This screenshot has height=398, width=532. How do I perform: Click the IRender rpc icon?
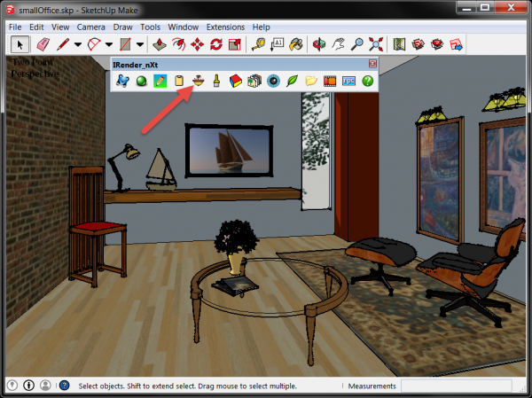[x=348, y=81]
